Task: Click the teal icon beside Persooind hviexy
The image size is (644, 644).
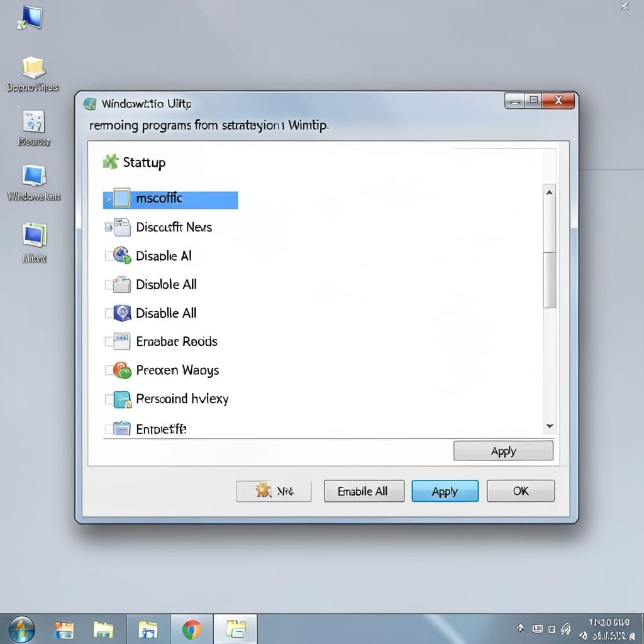Action: coord(122,399)
